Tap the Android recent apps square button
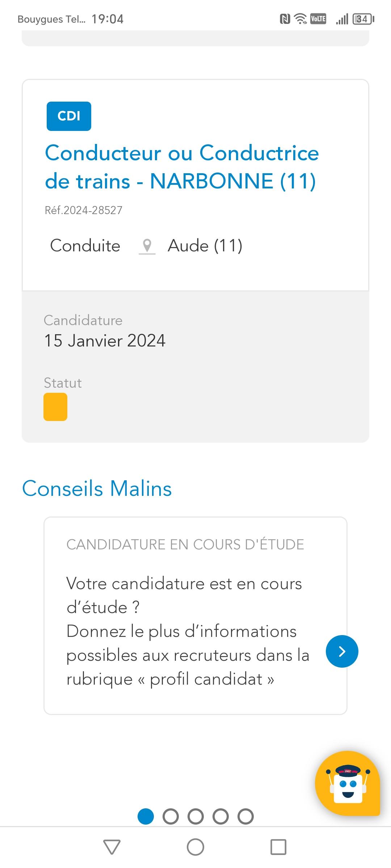The height and width of the screenshot is (868, 391). tap(278, 847)
